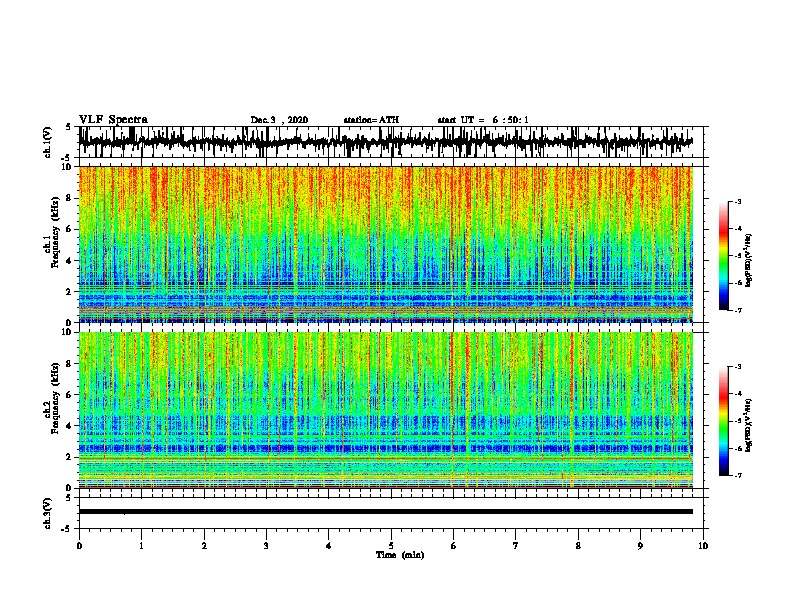The width and height of the screenshot is (792, 612).
Task: Click the "-7" label on ch.1 color bar
Action: (738, 310)
